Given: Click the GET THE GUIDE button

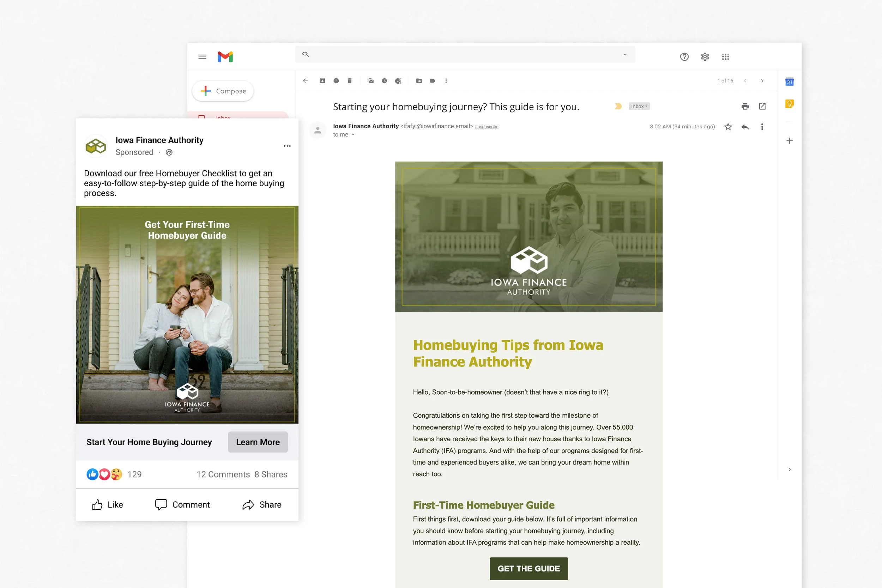Looking at the screenshot, I should 529,569.
